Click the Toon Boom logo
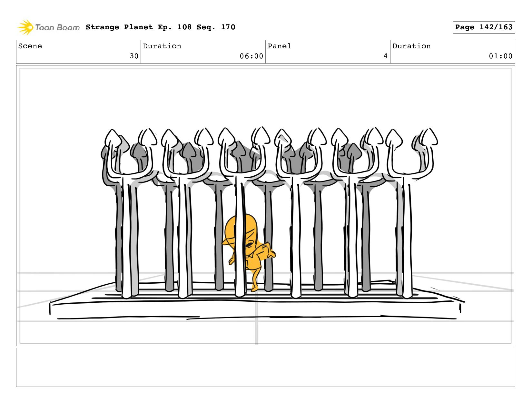This screenshot has height=411, width=532. coord(48,27)
